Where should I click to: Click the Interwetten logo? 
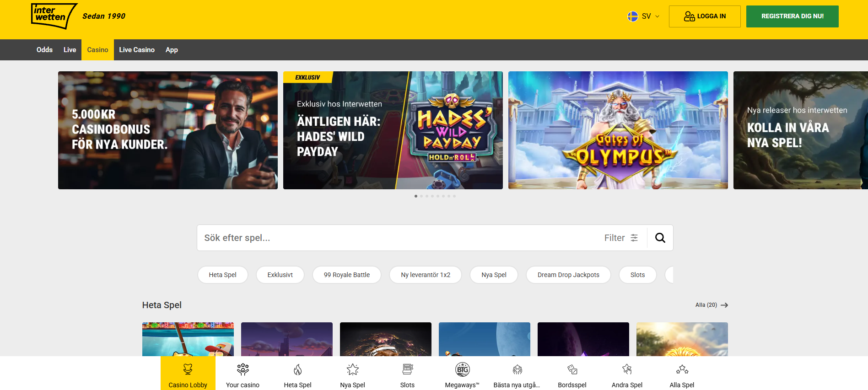point(54,16)
